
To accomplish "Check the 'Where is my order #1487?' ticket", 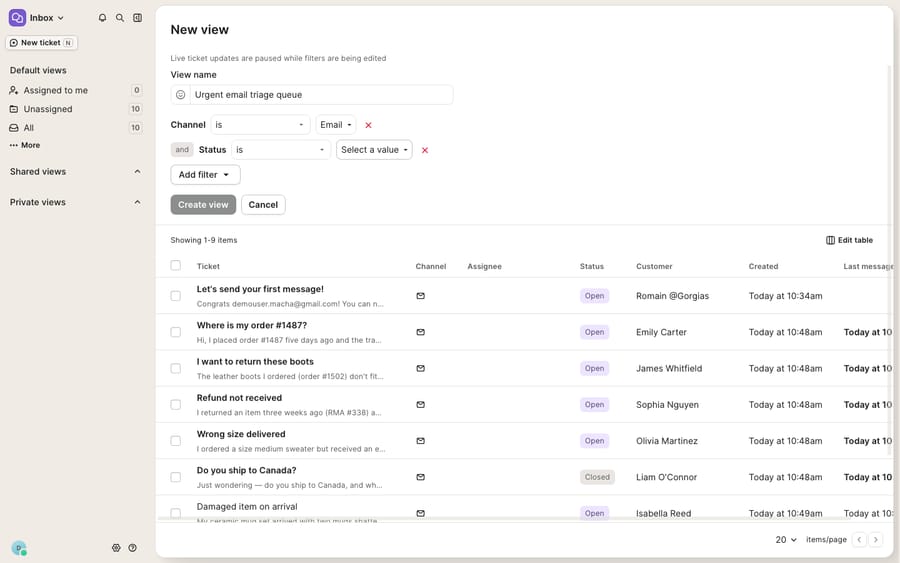I will [x=176, y=332].
